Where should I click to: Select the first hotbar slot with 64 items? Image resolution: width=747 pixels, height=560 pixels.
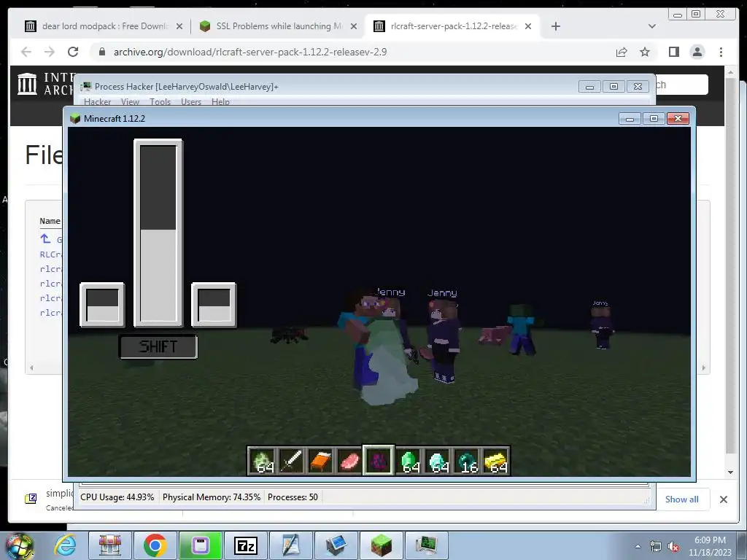coord(262,461)
